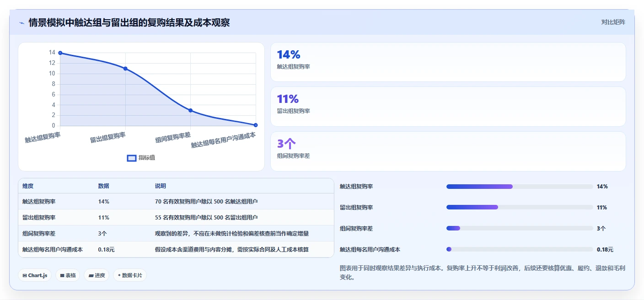Click the 触达组每名用户沟通成本 progress bar
644x300 pixels.
tap(520, 249)
